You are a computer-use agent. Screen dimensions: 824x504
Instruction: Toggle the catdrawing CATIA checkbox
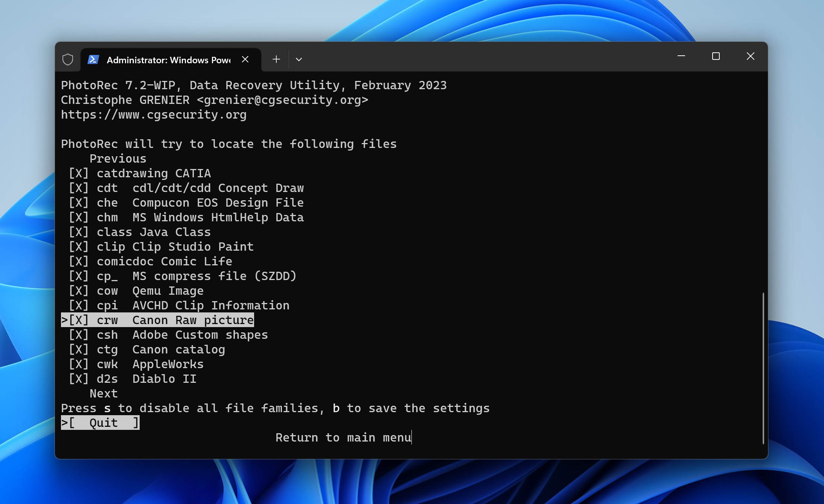79,173
